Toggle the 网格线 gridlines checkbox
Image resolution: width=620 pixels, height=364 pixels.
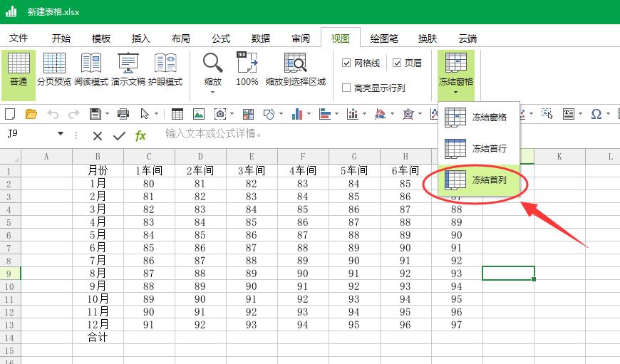tap(346, 63)
